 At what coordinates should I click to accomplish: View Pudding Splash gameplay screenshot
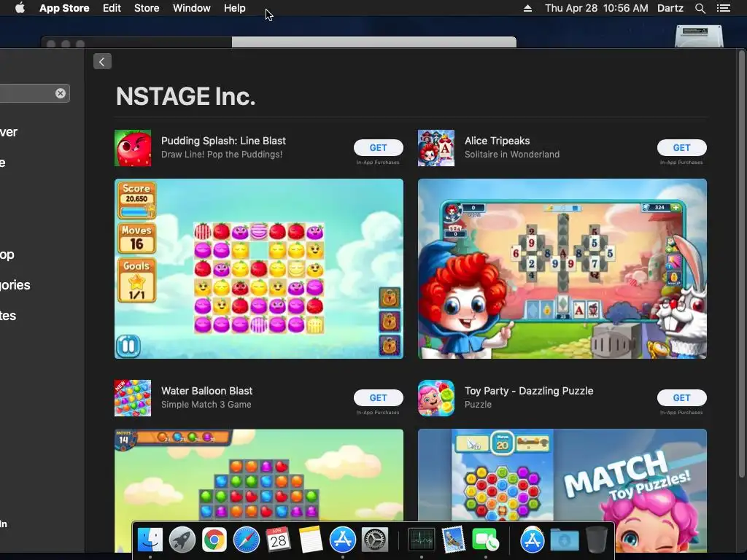click(259, 268)
